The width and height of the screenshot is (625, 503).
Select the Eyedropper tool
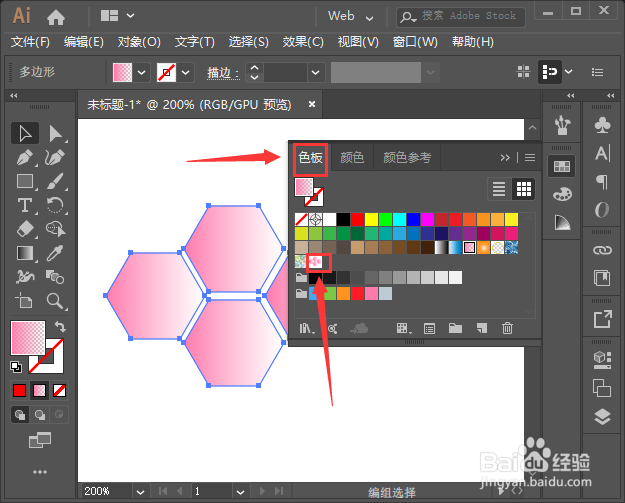[x=55, y=253]
